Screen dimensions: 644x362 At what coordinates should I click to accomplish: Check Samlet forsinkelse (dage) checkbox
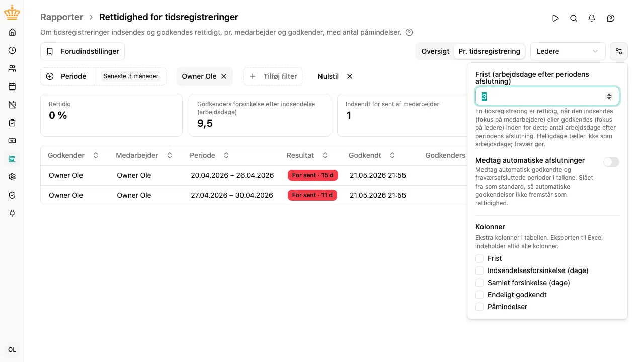479,283
